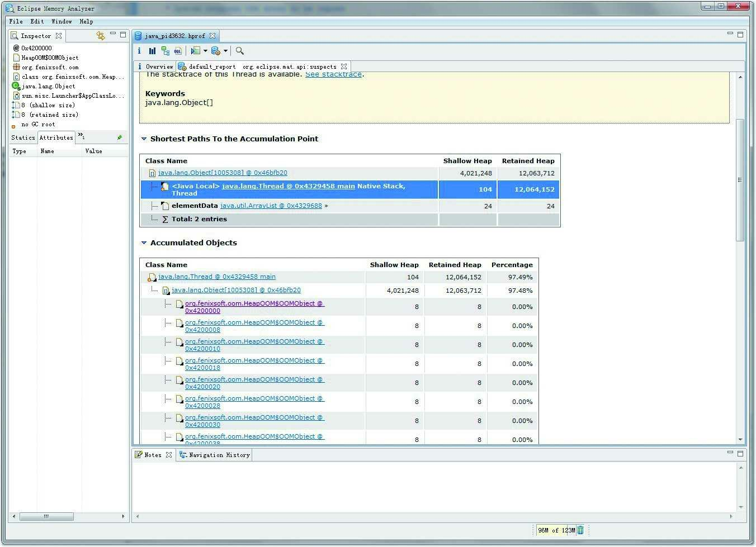Screen dimensions: 756x547
Task: Click the report vertical scrollbar thumb
Action: [740, 180]
